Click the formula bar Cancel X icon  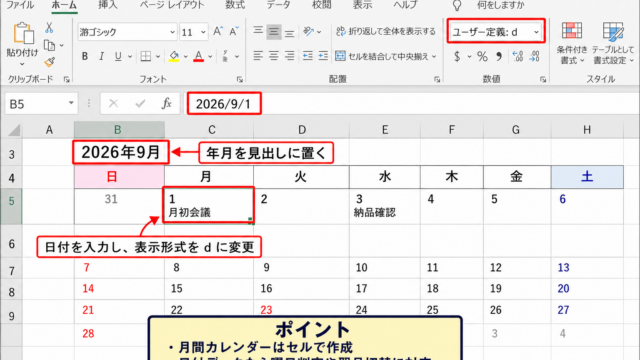(113, 104)
